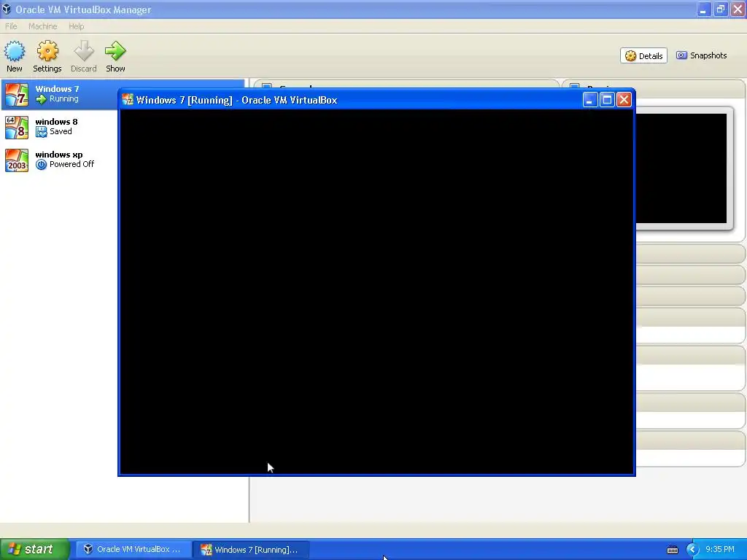Image resolution: width=747 pixels, height=560 pixels.
Task: Close the Windows 7 [Running] window
Action: [x=624, y=99]
